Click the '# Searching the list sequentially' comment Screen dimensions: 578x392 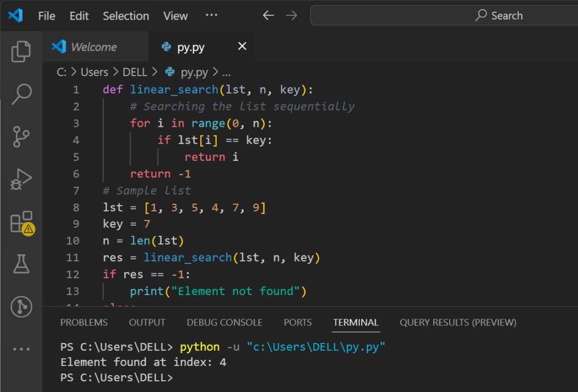(x=242, y=107)
